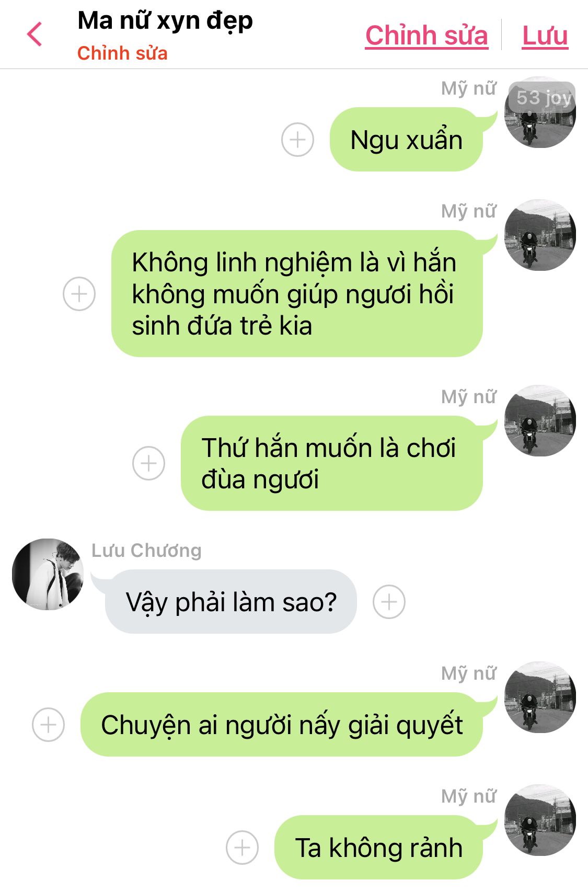Click plus icon beside "Chuyện ai người nấy" message
The image size is (588, 892).
[x=48, y=725]
